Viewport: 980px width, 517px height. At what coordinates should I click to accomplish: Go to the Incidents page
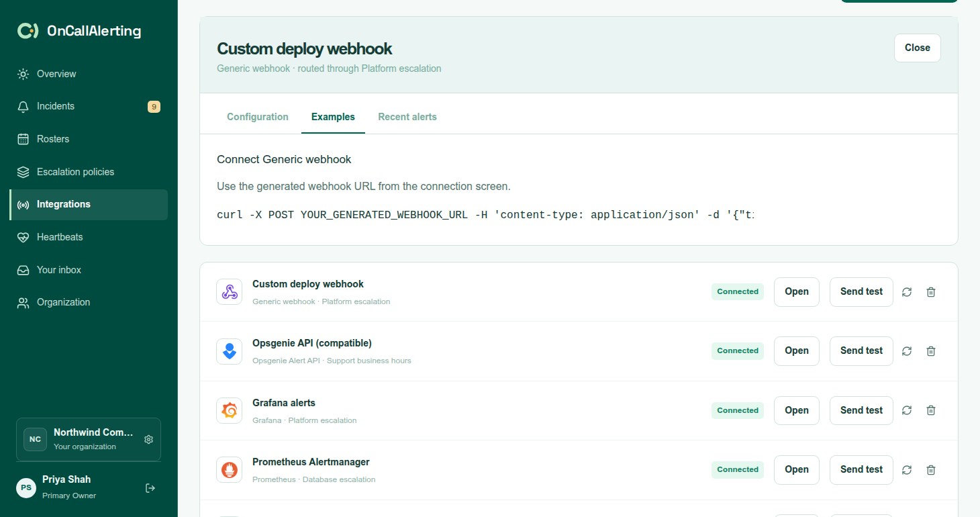(x=89, y=106)
